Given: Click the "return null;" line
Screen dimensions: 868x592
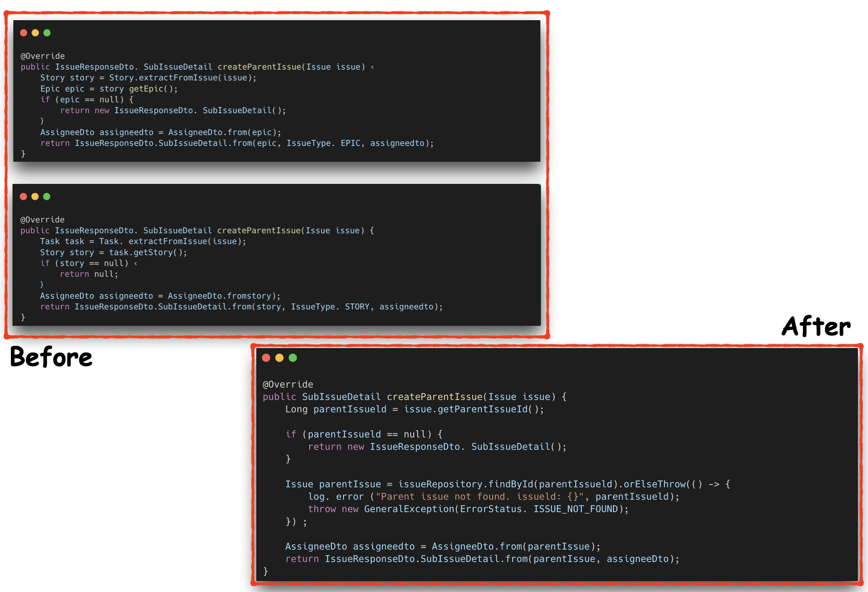Looking at the screenshot, I should coord(89,274).
